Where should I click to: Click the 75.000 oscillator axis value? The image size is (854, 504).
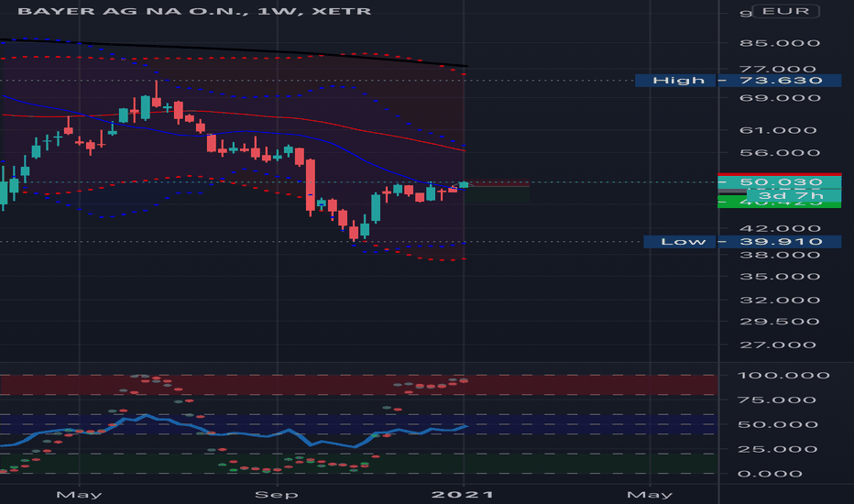[777, 400]
